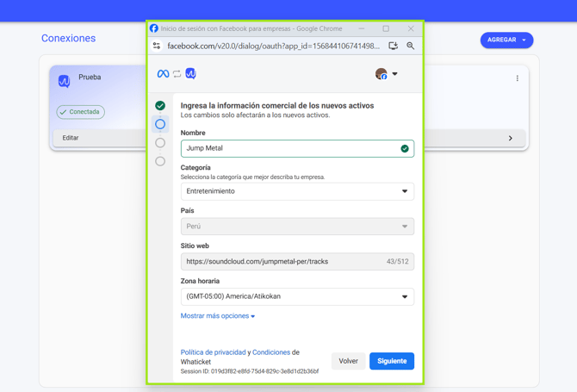Click the zoom magnifier icon in address bar

410,46
